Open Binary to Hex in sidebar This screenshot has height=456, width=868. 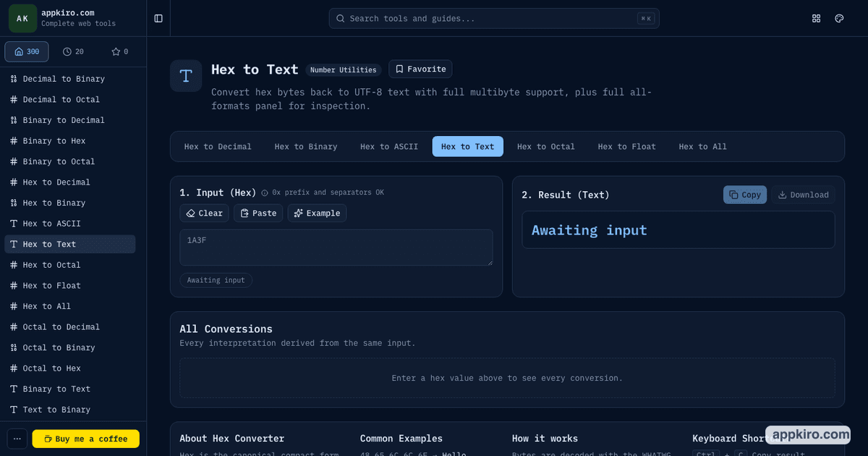point(70,140)
